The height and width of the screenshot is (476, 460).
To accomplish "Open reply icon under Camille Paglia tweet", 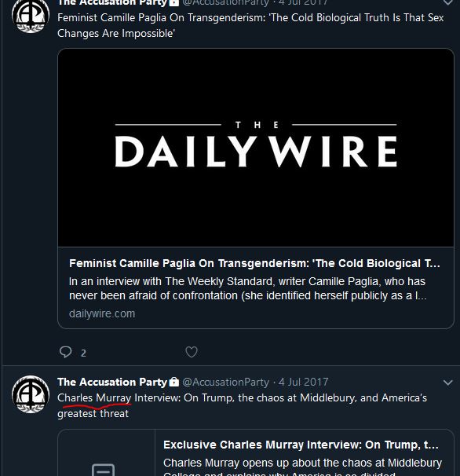I will tap(65, 352).
